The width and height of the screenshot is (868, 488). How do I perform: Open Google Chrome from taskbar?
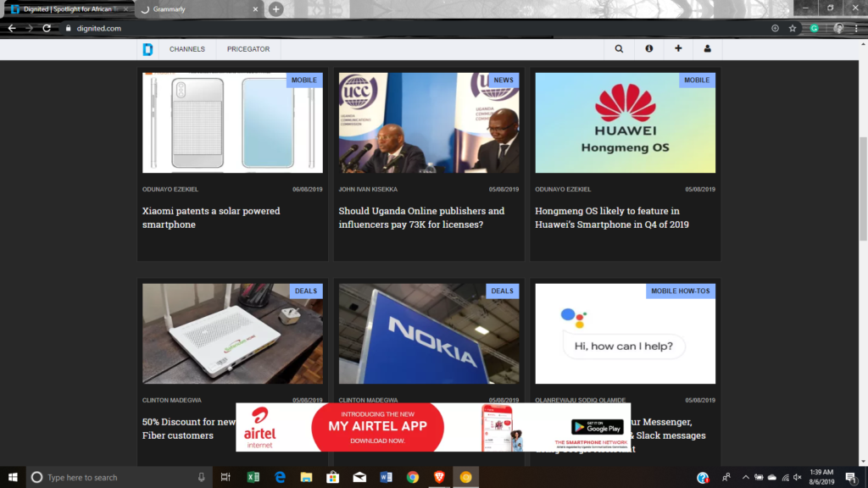tap(413, 477)
